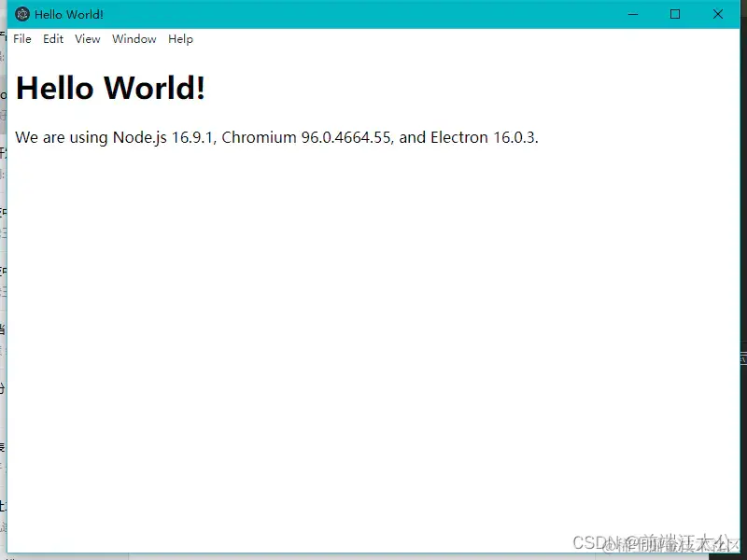The width and height of the screenshot is (747, 560).
Task: Open the Window menu
Action: [134, 39]
